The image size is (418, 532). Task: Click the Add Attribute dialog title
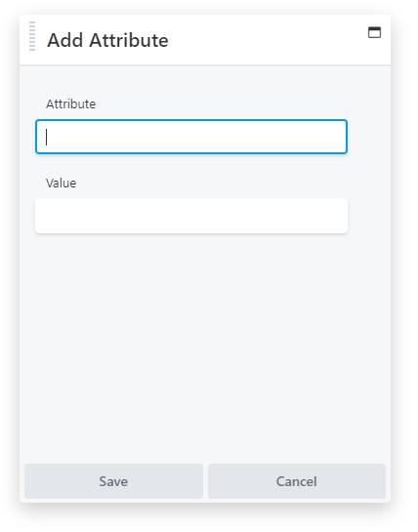click(x=107, y=40)
